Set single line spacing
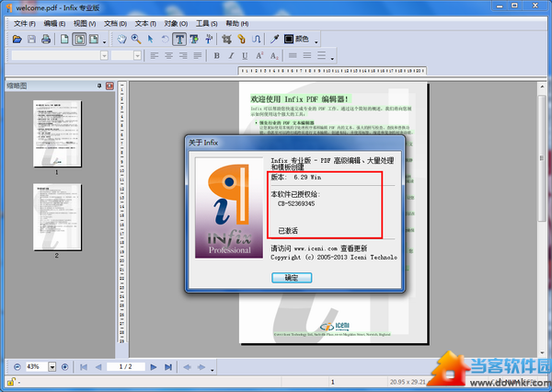552x392 pixels. [293, 55]
